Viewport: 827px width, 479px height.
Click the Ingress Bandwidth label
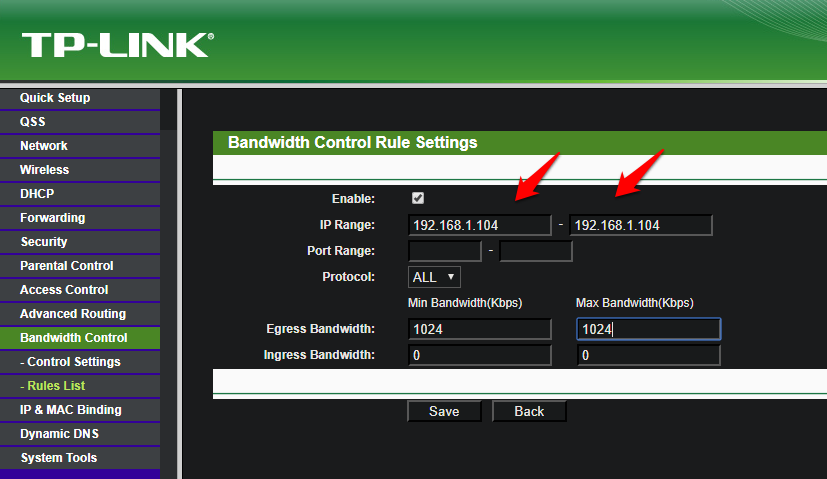click(x=319, y=355)
